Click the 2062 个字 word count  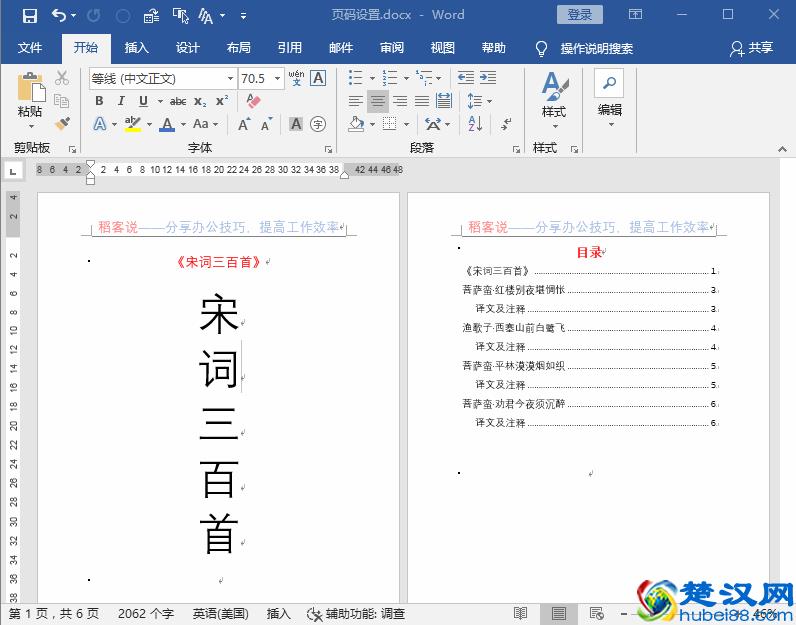[146, 614]
